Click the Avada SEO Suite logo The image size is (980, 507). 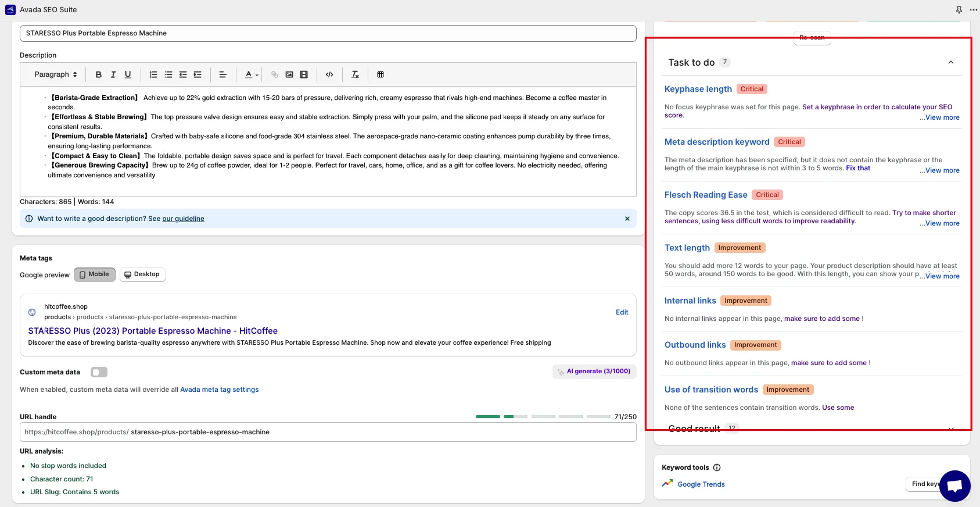(10, 10)
